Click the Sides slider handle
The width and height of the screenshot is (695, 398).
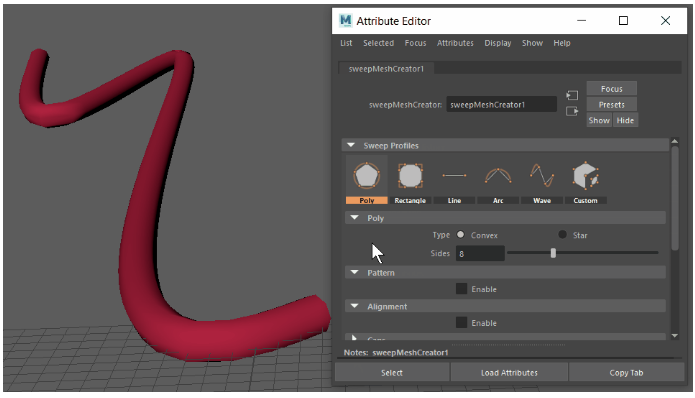coord(553,253)
